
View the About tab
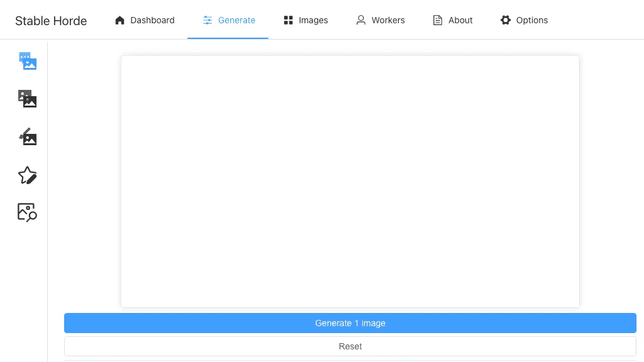(453, 20)
